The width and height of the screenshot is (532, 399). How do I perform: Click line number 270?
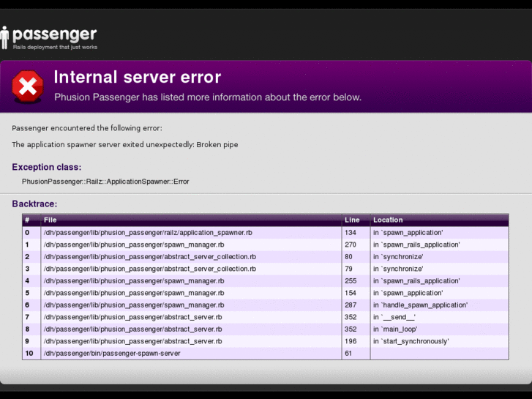pyautogui.click(x=351, y=245)
